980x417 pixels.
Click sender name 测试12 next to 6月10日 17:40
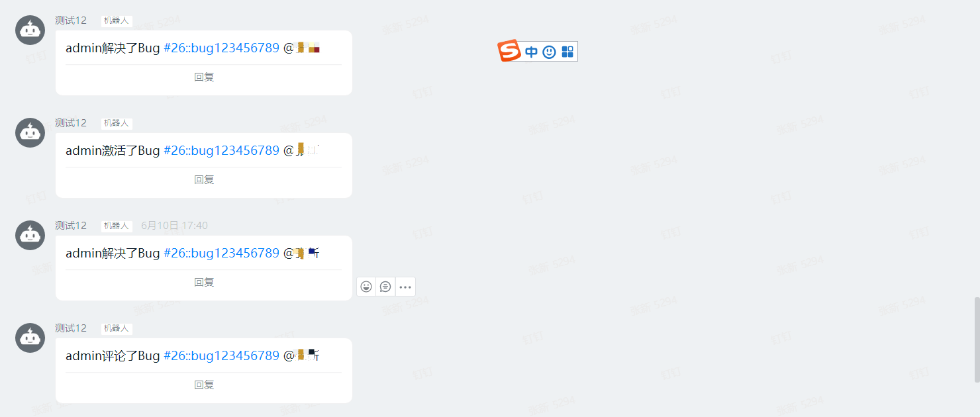tap(71, 226)
